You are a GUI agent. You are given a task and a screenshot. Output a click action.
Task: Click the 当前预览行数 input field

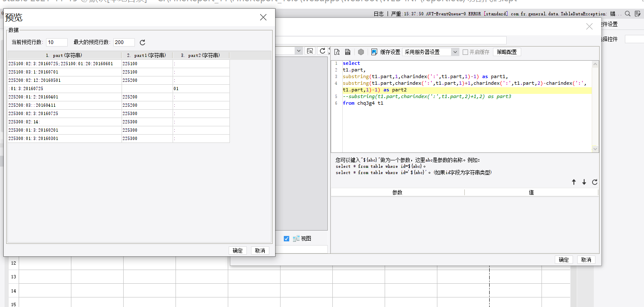click(x=57, y=42)
